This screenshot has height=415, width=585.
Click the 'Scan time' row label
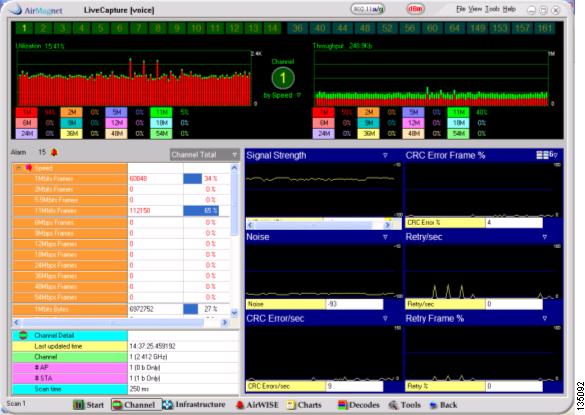pyautogui.click(x=70, y=389)
